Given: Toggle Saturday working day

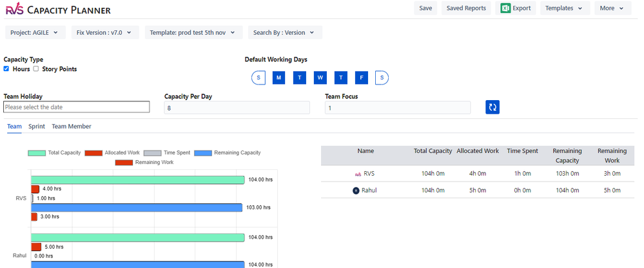Looking at the screenshot, I should [x=382, y=77].
